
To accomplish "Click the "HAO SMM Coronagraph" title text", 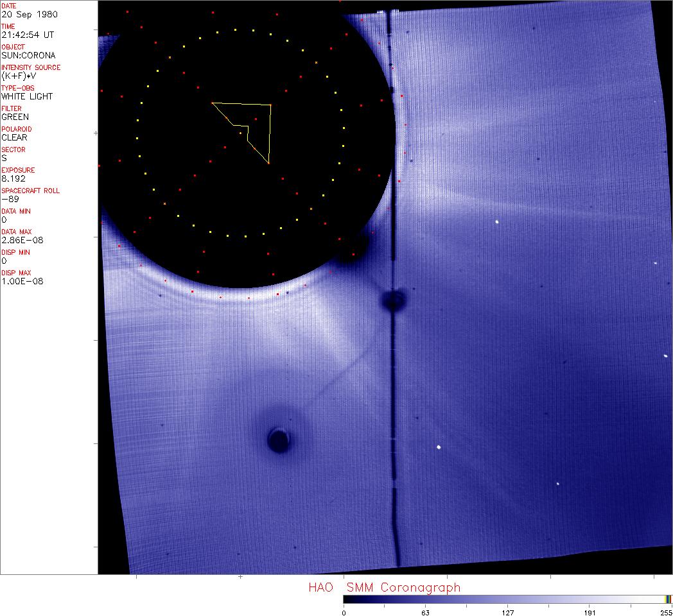I will click(384, 587).
